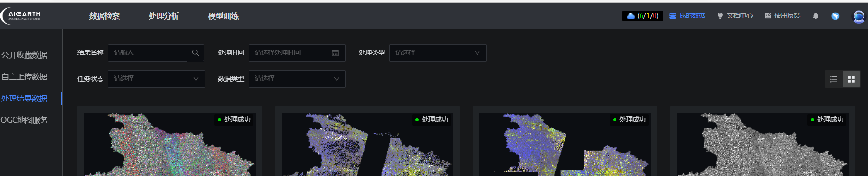Click the blue globe icon in header
The height and width of the screenshot is (176, 868).
835,16
